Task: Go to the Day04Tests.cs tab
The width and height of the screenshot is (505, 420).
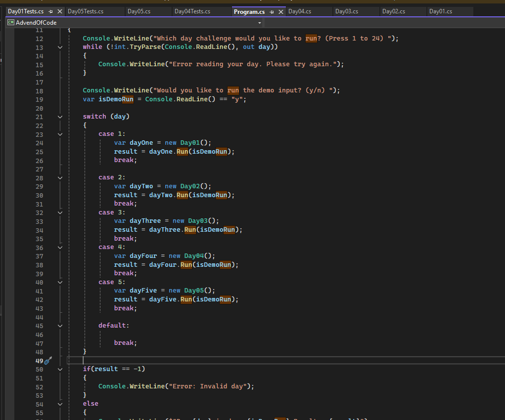Action: tap(192, 11)
